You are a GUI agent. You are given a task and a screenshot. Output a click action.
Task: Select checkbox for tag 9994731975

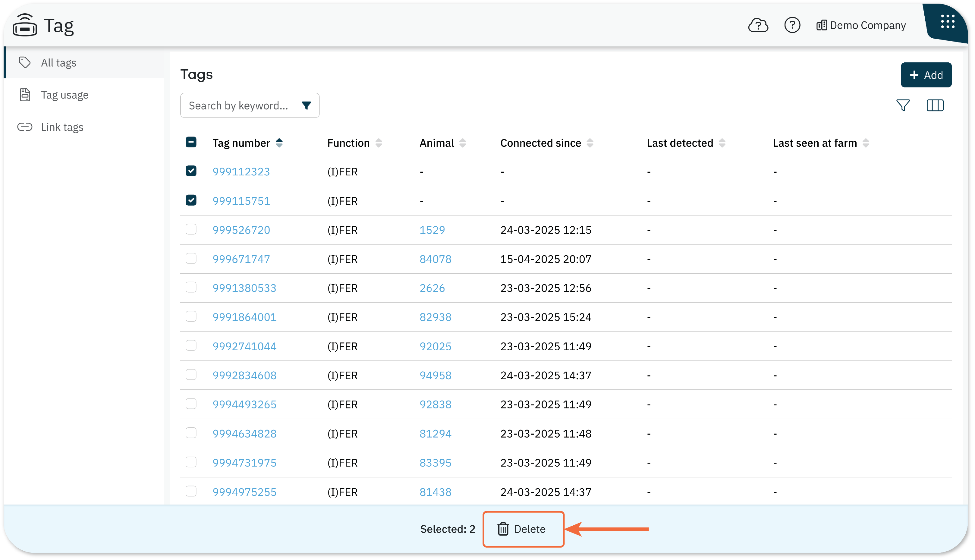[x=191, y=462]
